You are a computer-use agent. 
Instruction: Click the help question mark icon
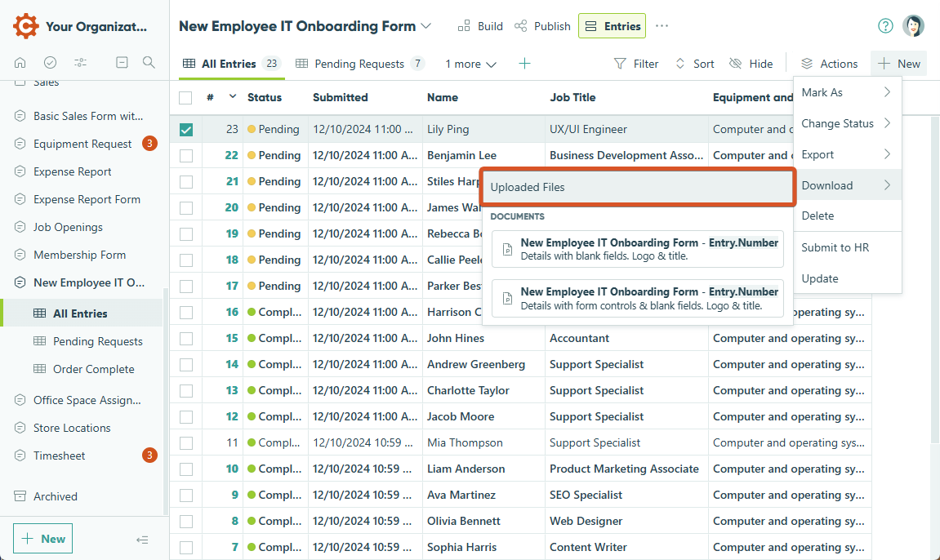(x=885, y=26)
